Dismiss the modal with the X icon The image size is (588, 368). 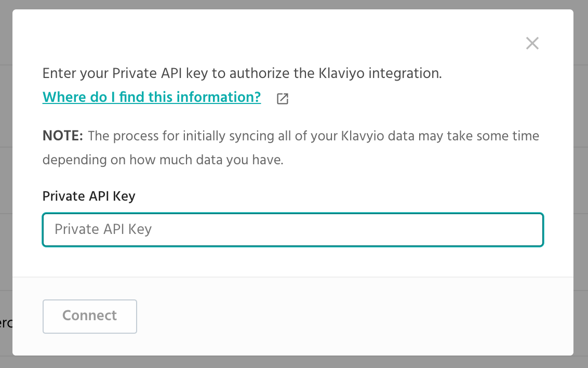tap(532, 43)
